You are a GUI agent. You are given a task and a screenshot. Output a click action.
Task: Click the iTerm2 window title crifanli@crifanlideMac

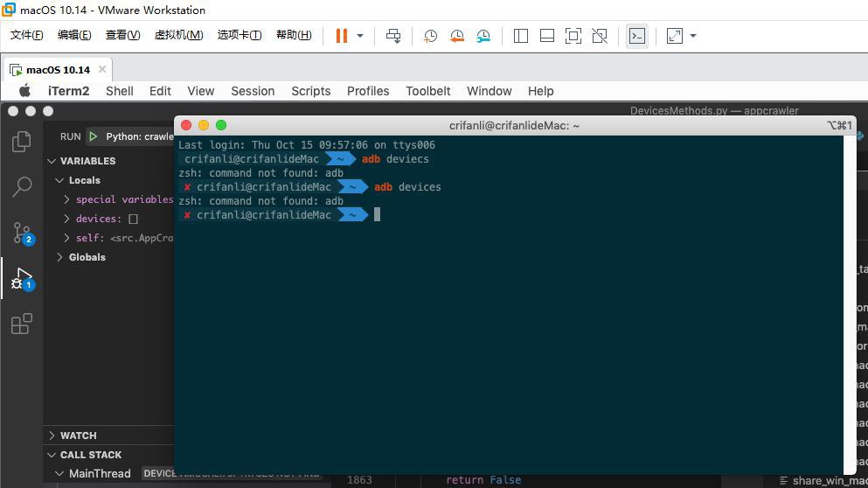pyautogui.click(x=514, y=126)
